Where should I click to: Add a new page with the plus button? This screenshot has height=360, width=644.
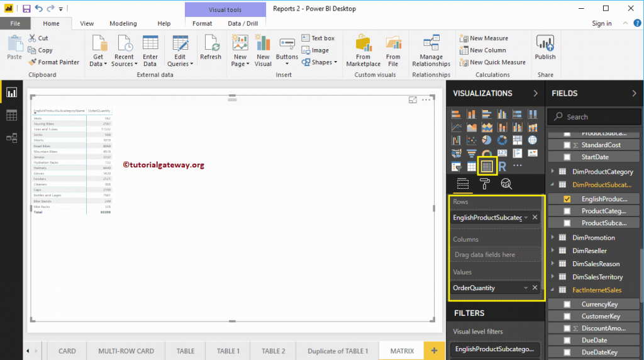pyautogui.click(x=433, y=351)
